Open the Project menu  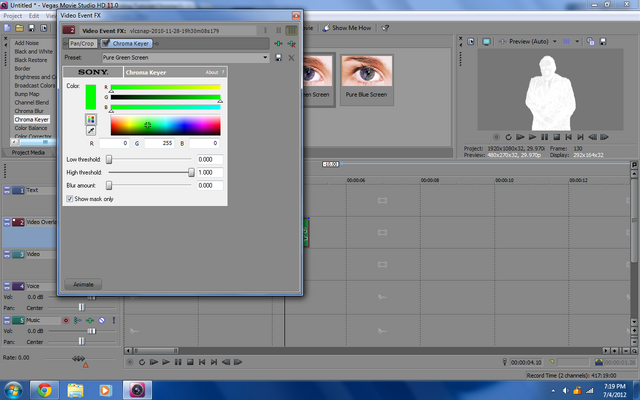pyautogui.click(x=12, y=16)
